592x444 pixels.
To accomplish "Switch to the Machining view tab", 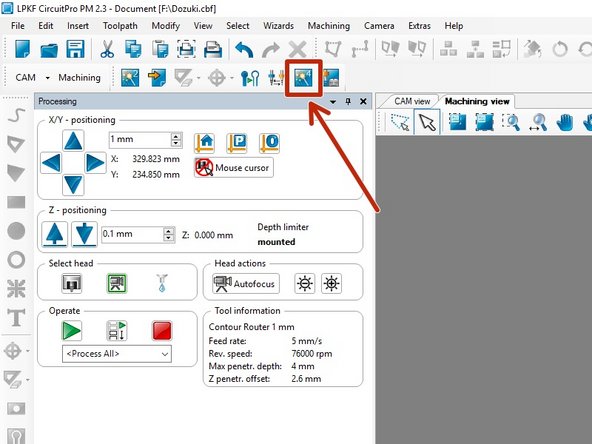I will click(477, 101).
